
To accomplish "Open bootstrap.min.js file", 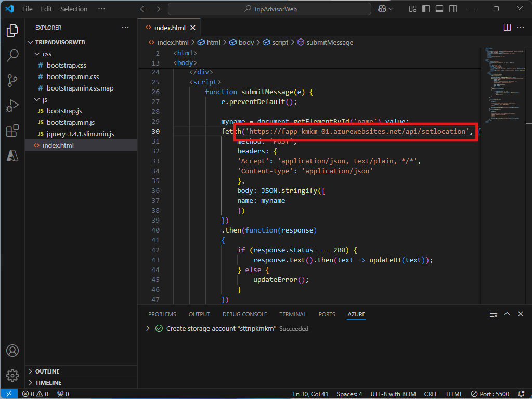I will (81, 122).
